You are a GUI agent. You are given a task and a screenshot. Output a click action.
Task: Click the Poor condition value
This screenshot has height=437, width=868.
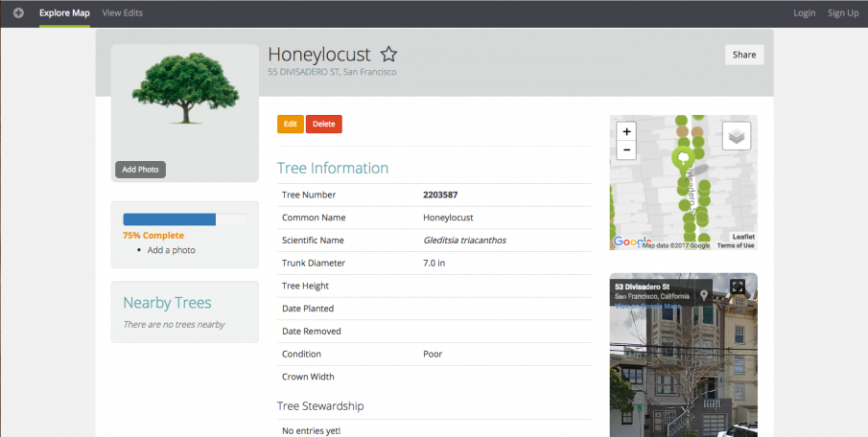tap(433, 354)
